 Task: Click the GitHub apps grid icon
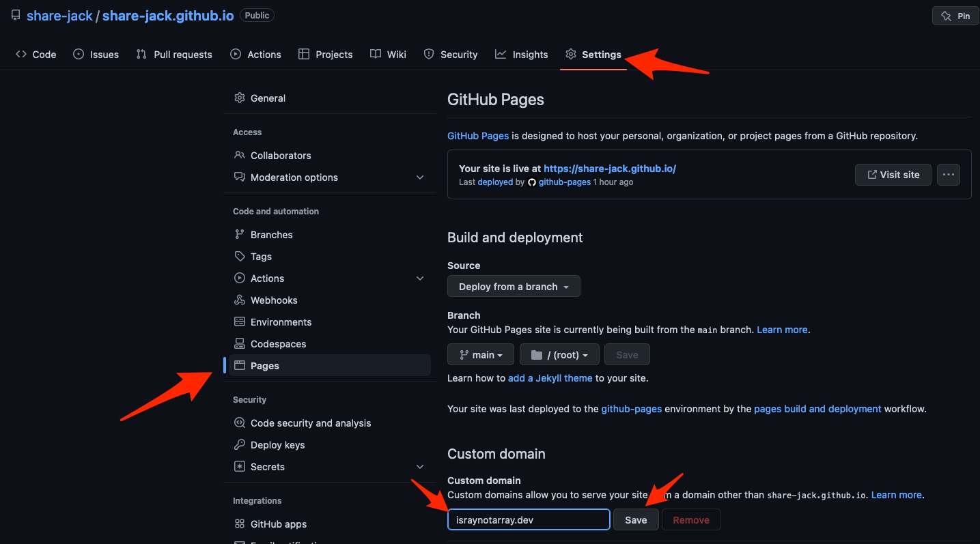[240, 524]
